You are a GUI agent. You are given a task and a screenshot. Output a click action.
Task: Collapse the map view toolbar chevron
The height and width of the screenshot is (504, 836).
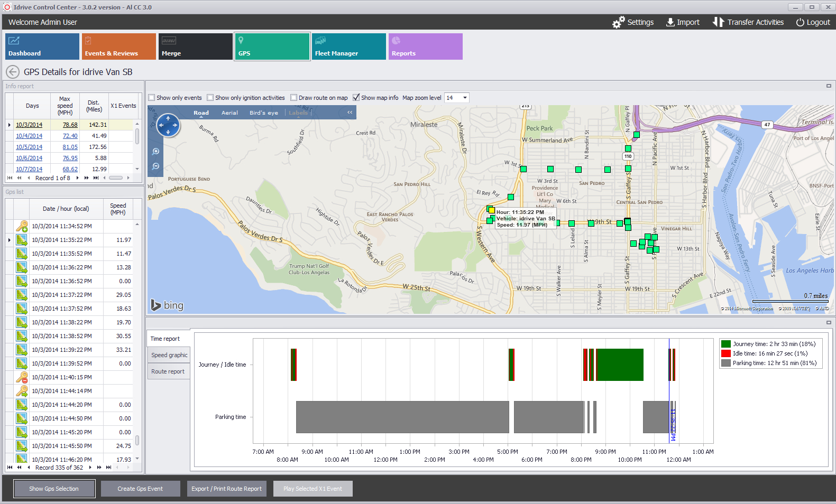point(350,113)
